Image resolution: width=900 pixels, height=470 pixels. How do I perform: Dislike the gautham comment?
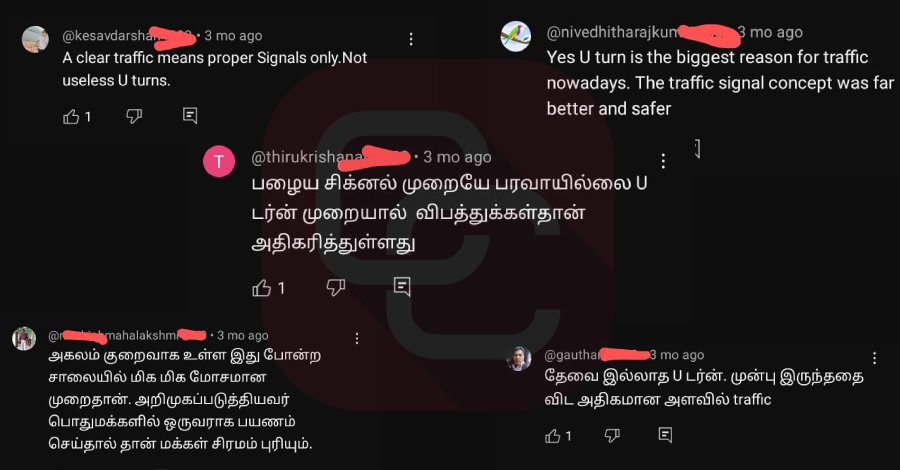[x=612, y=436]
